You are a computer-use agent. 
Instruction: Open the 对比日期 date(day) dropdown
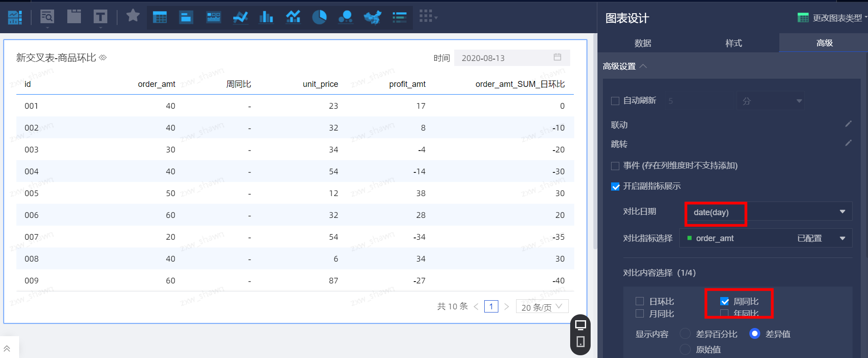(768, 212)
